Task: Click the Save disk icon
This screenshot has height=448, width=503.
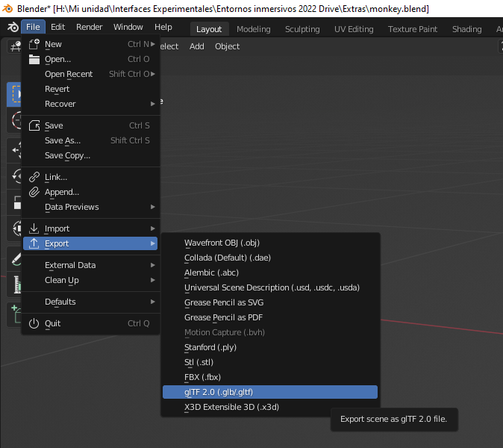Action: (x=34, y=125)
